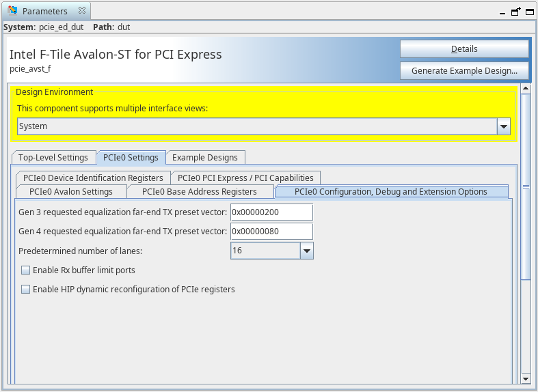Open the predetermined number of lanes combo box
Viewport: 538px width, 392px height.
272,251
